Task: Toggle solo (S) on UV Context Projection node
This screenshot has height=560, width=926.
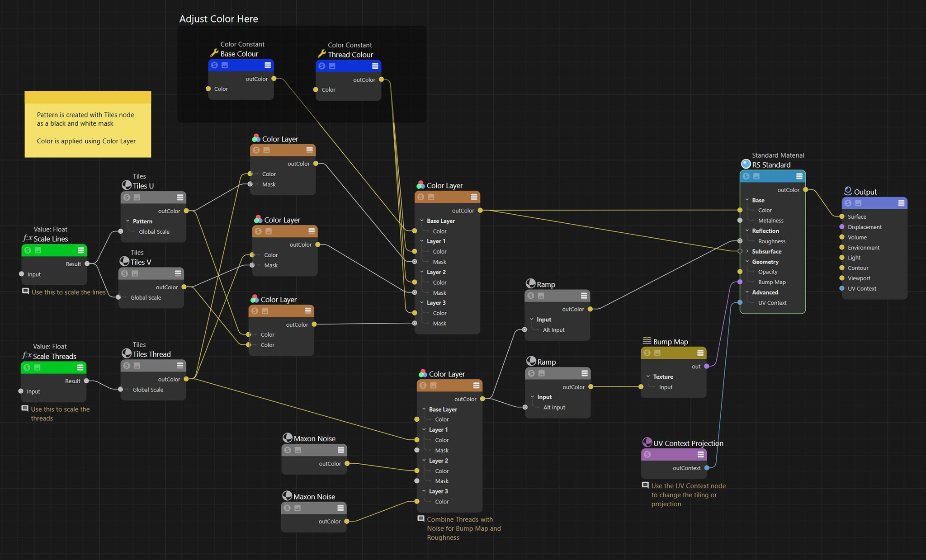Action: pos(648,455)
